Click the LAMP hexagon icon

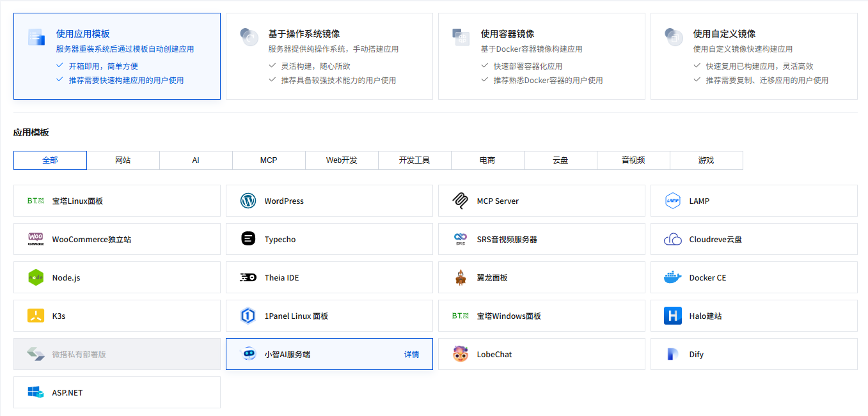673,201
